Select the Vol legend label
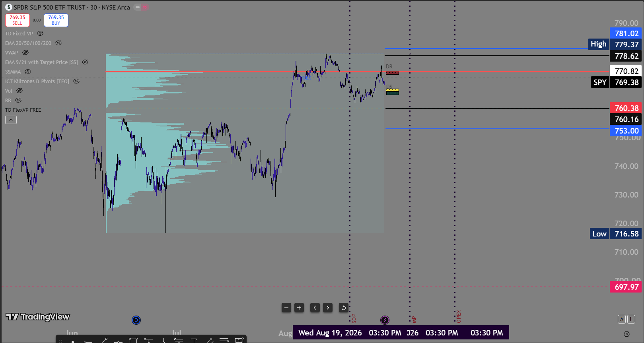Screen dimensions: 644x343 (x=9, y=91)
